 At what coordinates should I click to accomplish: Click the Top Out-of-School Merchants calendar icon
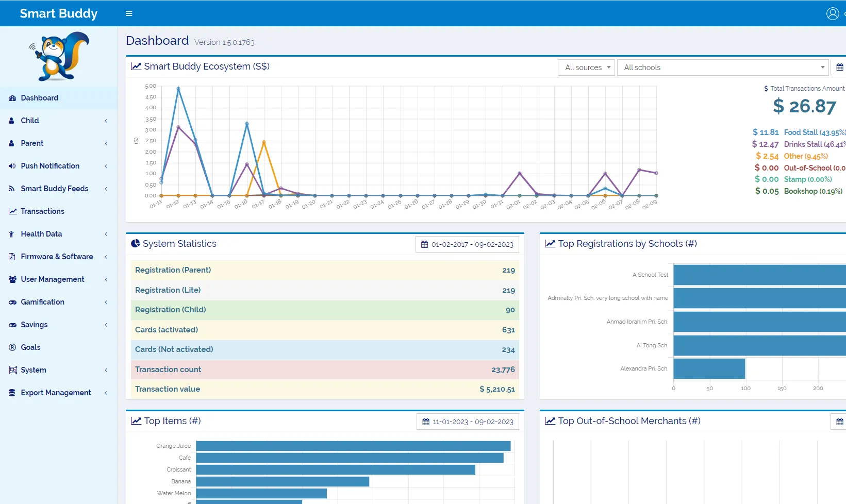click(x=839, y=422)
